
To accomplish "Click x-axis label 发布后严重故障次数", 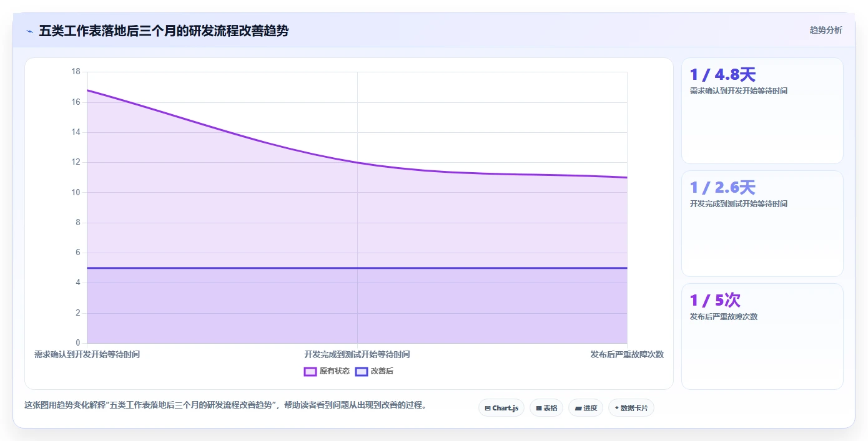I will [627, 354].
